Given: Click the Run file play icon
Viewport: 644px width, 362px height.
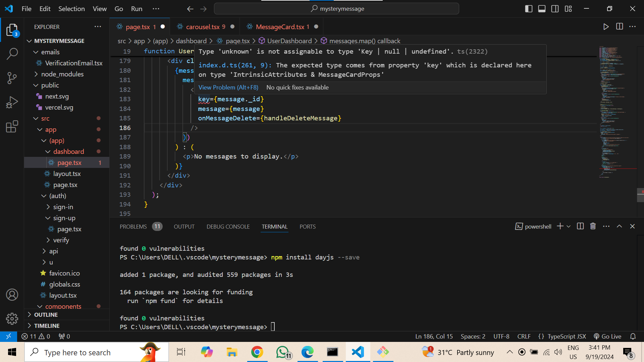Looking at the screenshot, I should point(606,27).
